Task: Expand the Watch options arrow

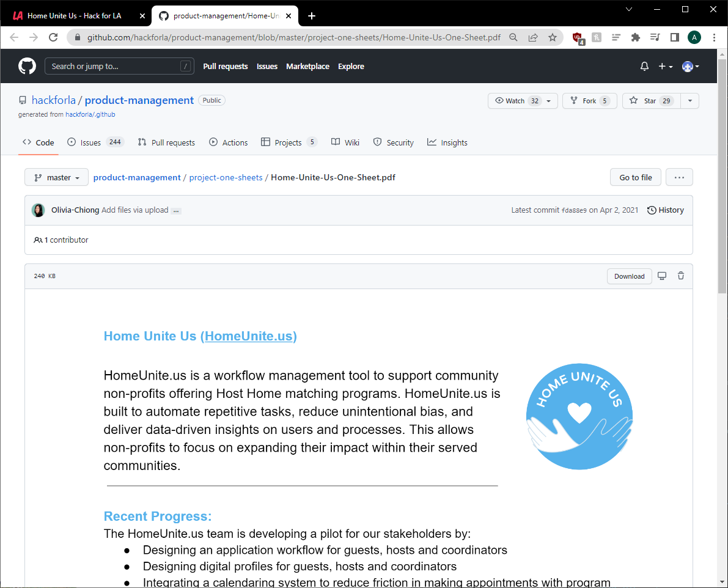Action: click(550, 101)
